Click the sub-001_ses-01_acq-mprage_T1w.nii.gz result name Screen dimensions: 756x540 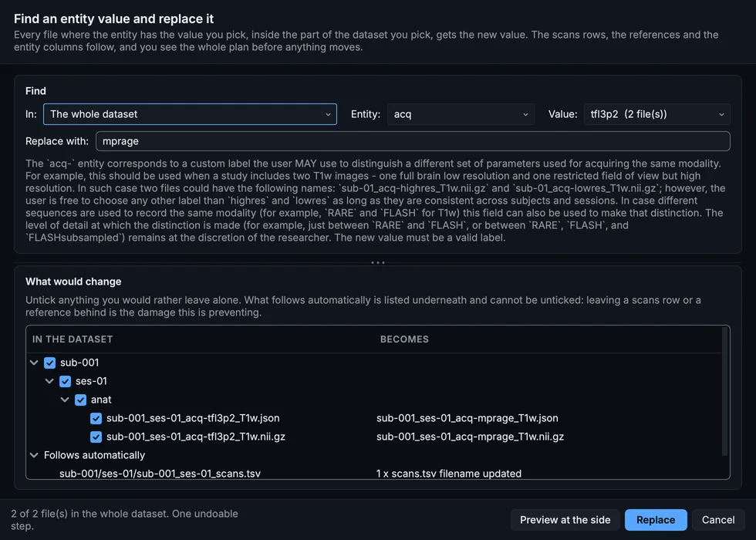(470, 437)
